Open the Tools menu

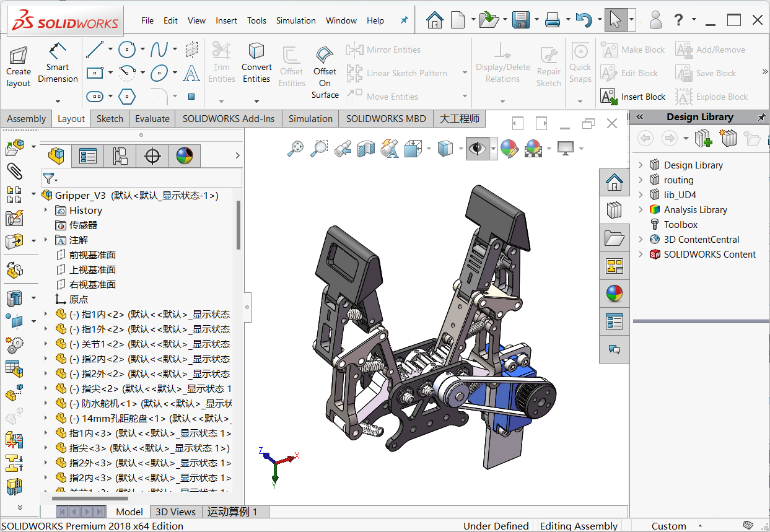tap(256, 20)
